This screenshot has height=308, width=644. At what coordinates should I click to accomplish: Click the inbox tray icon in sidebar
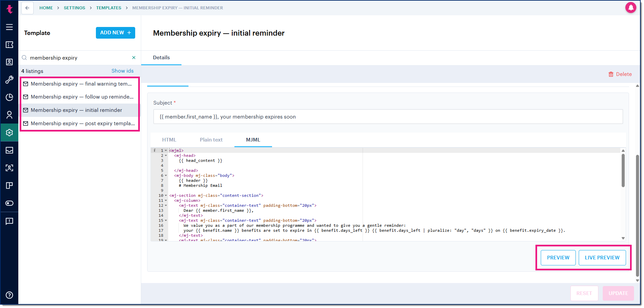click(x=9, y=150)
